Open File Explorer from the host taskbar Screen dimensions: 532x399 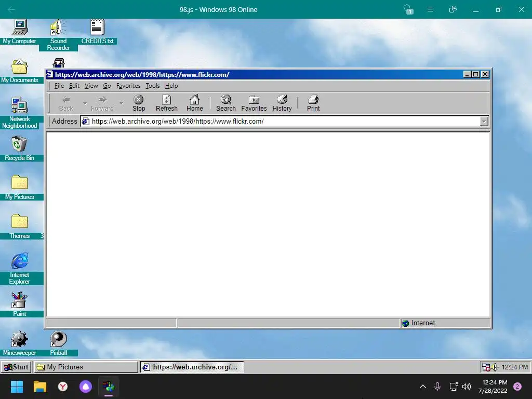[39, 387]
